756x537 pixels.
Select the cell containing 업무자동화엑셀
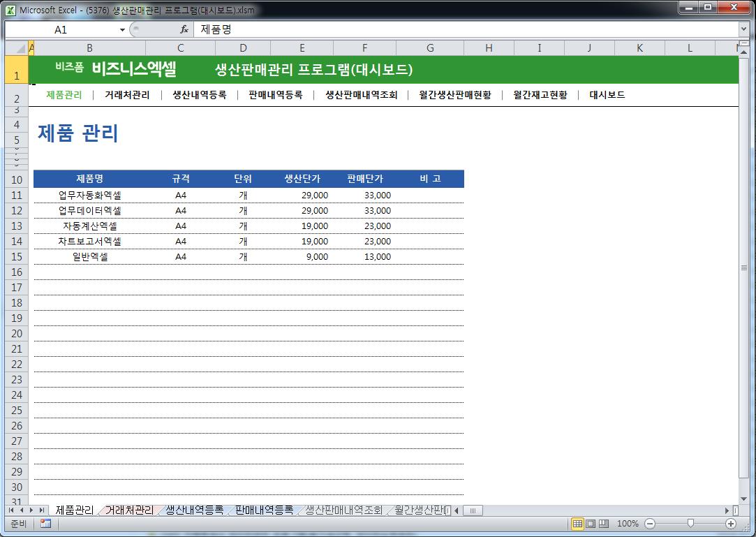tap(89, 196)
